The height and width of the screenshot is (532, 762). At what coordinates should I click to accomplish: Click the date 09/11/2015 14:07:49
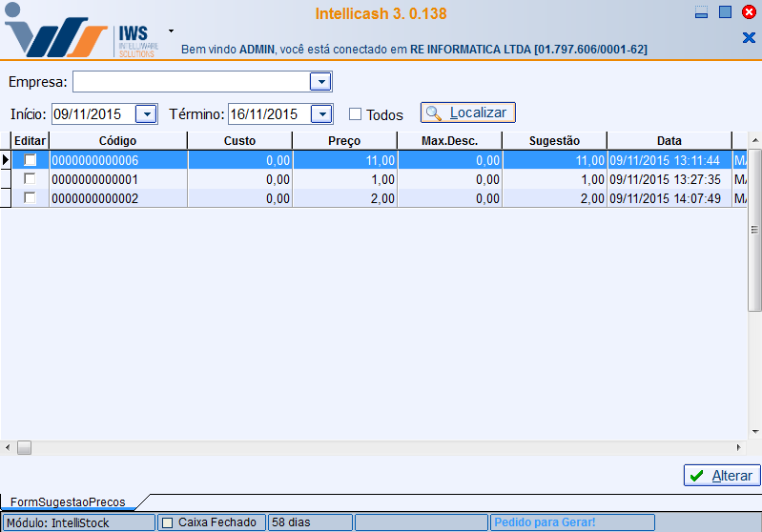[669, 198]
